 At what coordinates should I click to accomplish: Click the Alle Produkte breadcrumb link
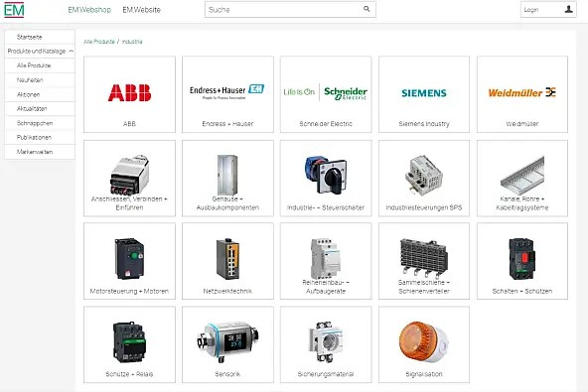pos(99,42)
